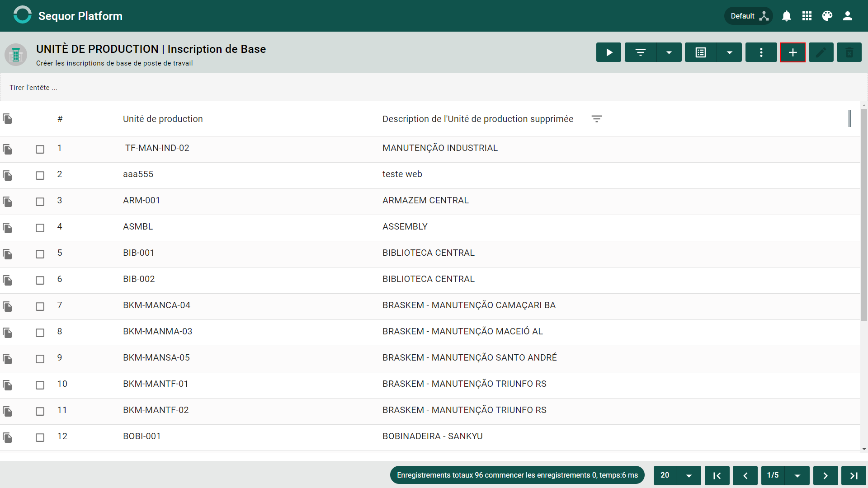Check the box for BKM-MANMA-03
This screenshot has width=868, height=488.
pyautogui.click(x=40, y=333)
